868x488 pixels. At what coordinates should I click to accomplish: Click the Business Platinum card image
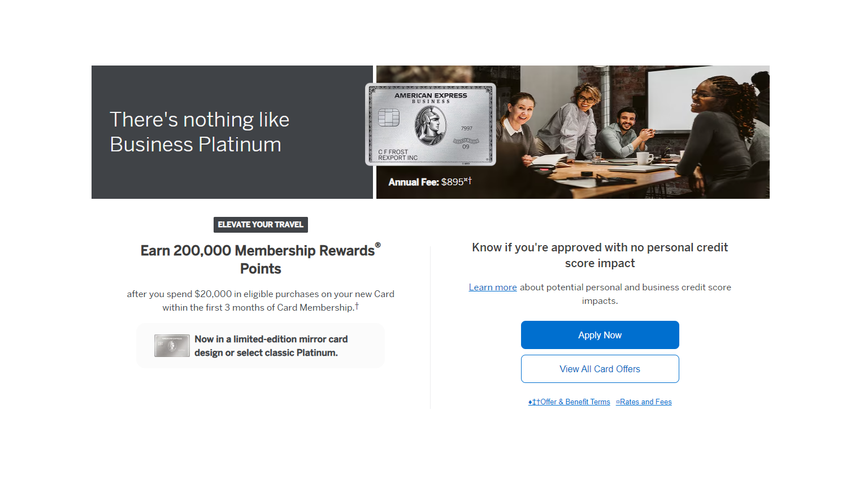[x=431, y=124]
